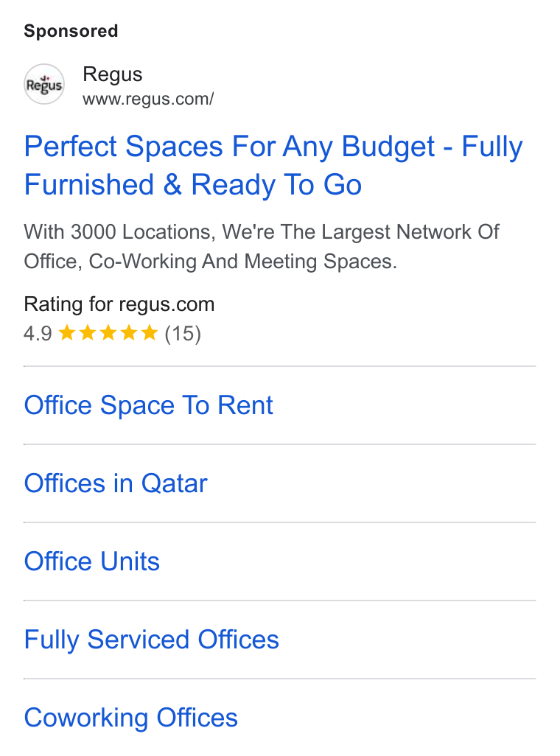Click the Furnished & Ready To Go headline line

(193, 185)
